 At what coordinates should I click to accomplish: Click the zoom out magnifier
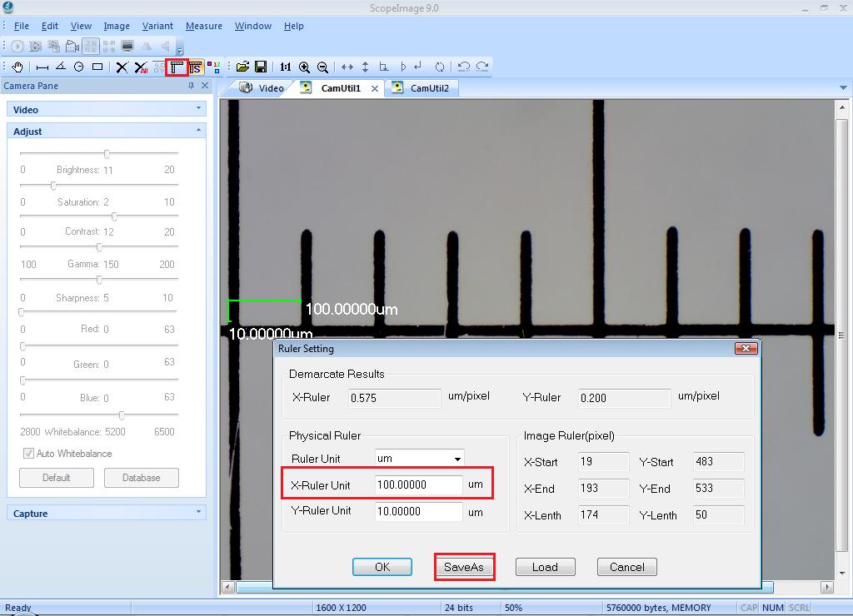322,67
